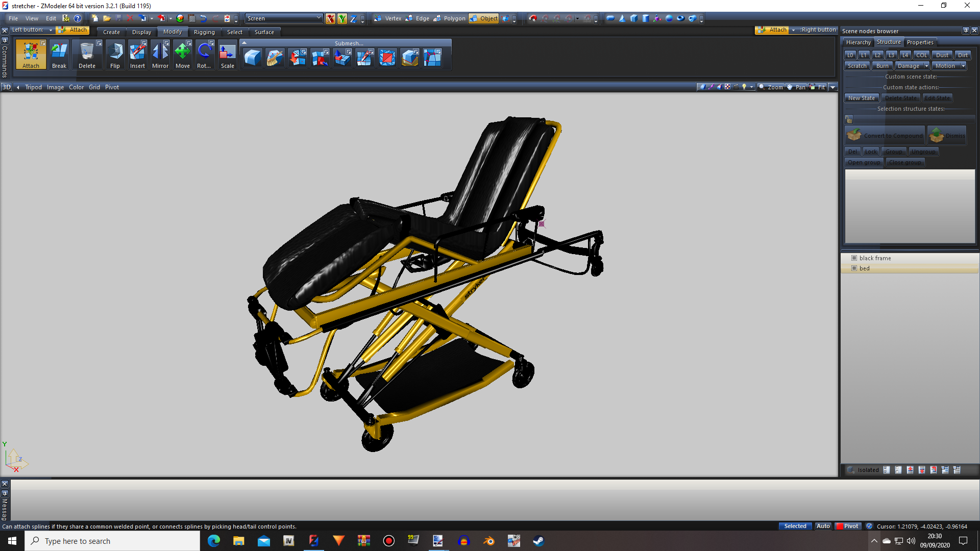Switch to the Rigging ribbon tab
This screenshot has width=980, height=551.
click(204, 32)
